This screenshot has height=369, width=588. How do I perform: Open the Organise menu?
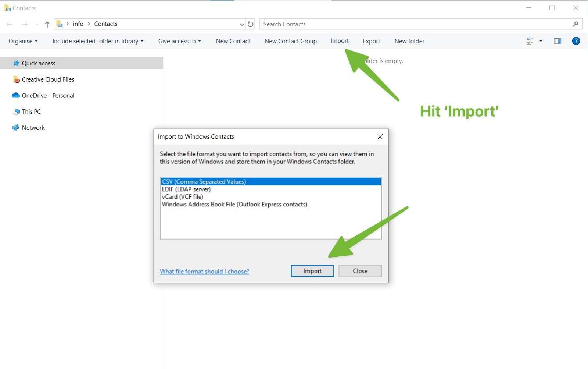point(23,41)
